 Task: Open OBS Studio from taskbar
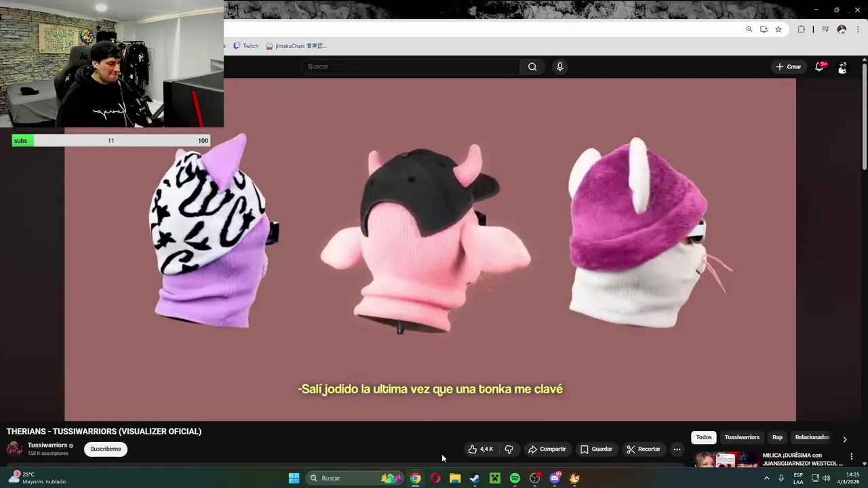click(x=535, y=479)
